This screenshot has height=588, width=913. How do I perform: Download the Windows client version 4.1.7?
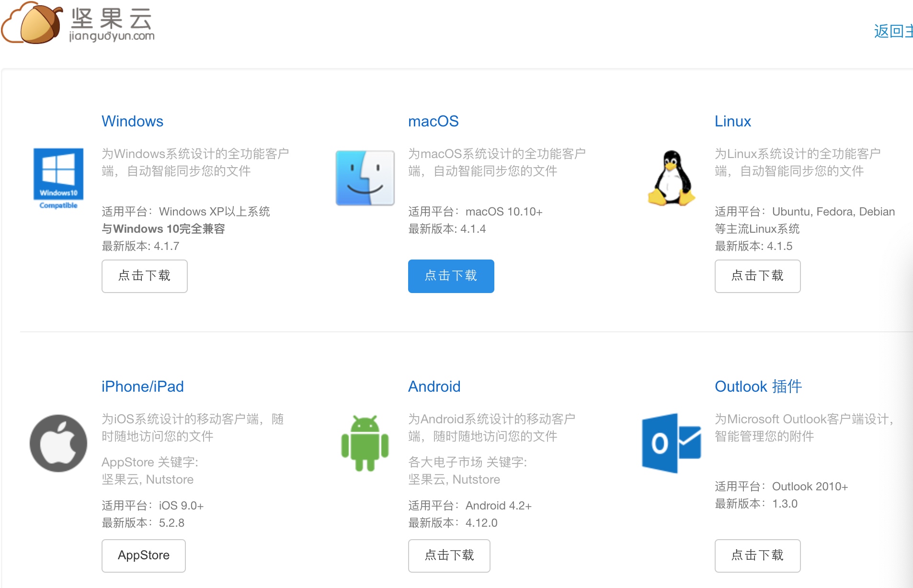point(144,276)
